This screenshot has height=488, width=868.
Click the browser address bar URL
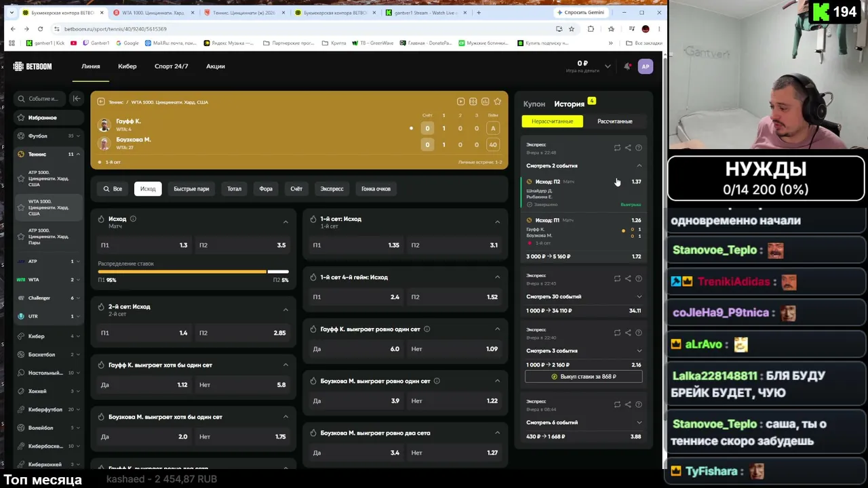[x=115, y=29]
